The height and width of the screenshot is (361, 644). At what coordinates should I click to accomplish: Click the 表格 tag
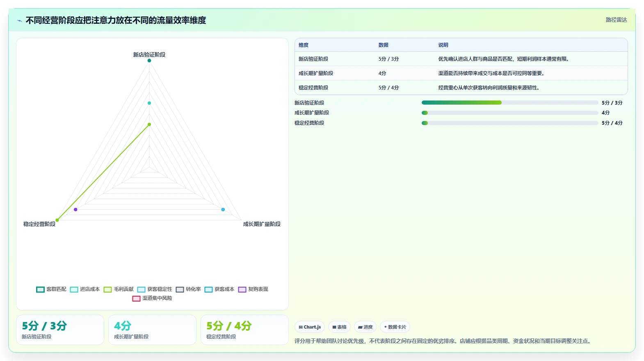coord(339,327)
